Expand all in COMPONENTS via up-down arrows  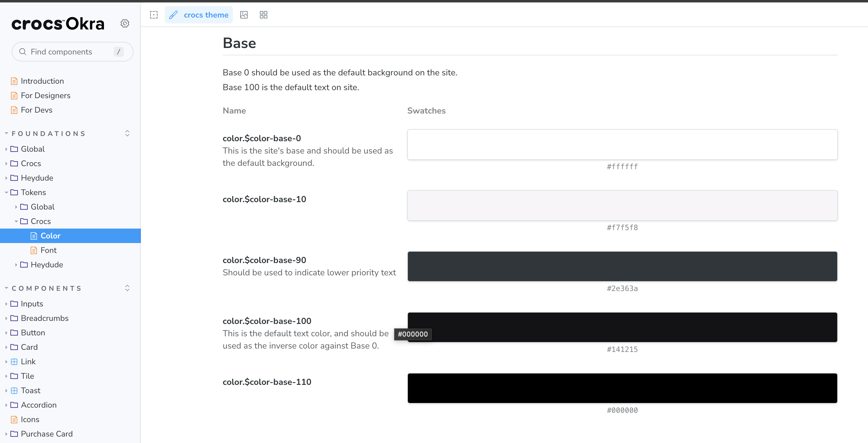click(127, 288)
